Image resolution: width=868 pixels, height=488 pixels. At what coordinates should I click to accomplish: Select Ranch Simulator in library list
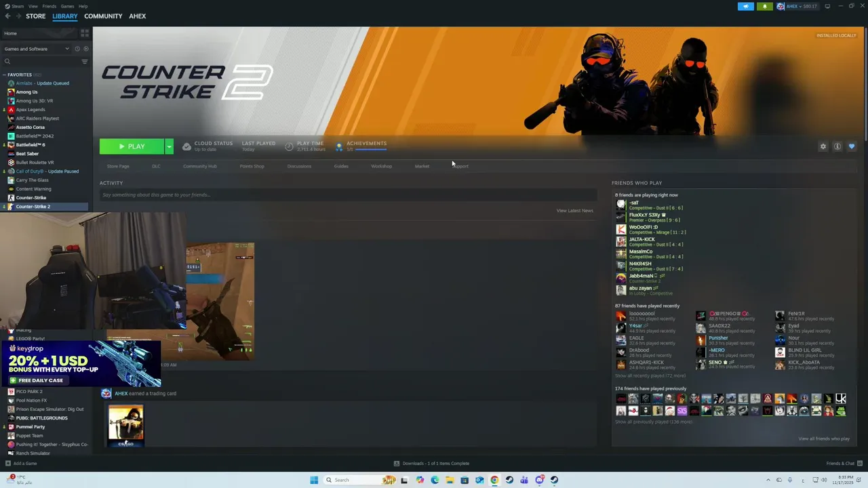[33, 453]
